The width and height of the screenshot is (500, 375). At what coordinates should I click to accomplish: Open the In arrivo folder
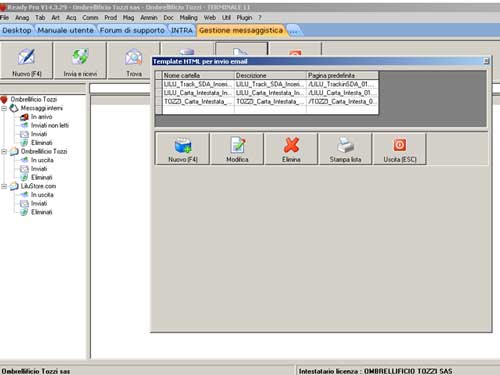pos(41,117)
